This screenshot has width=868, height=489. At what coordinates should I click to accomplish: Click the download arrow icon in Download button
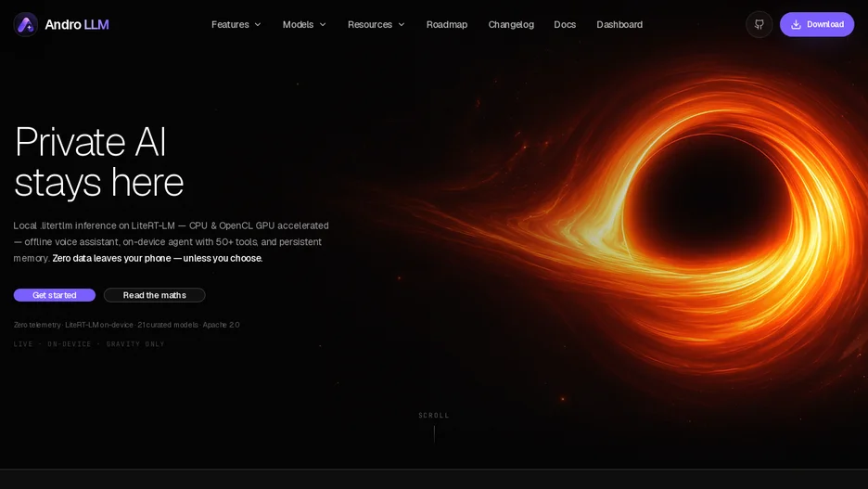[x=796, y=24]
